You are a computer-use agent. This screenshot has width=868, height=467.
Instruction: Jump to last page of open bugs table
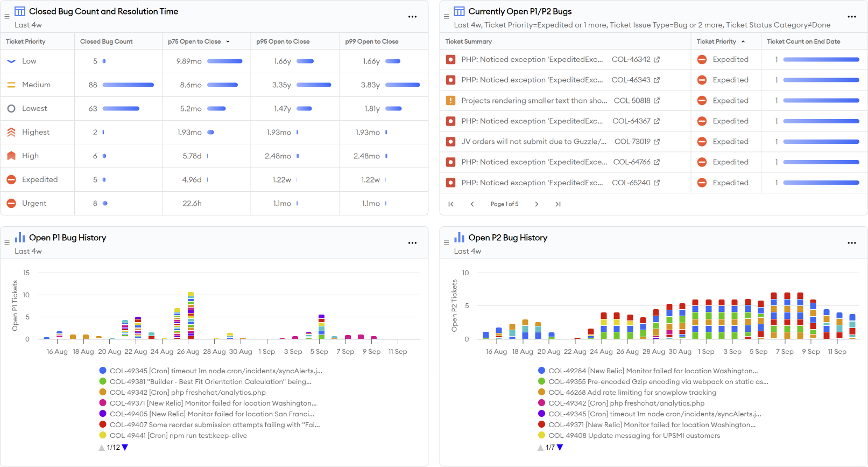pos(558,204)
